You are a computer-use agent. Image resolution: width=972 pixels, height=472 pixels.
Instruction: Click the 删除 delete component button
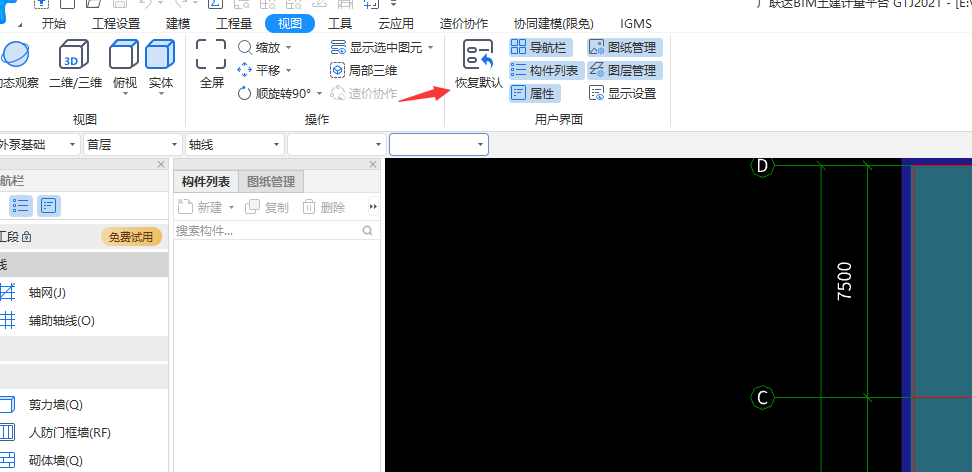click(x=324, y=207)
